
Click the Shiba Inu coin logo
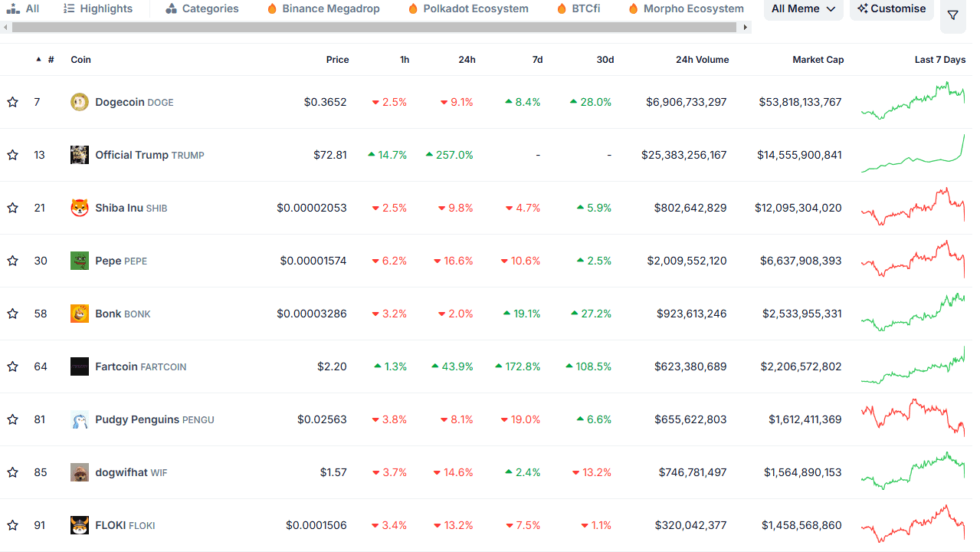(x=80, y=208)
